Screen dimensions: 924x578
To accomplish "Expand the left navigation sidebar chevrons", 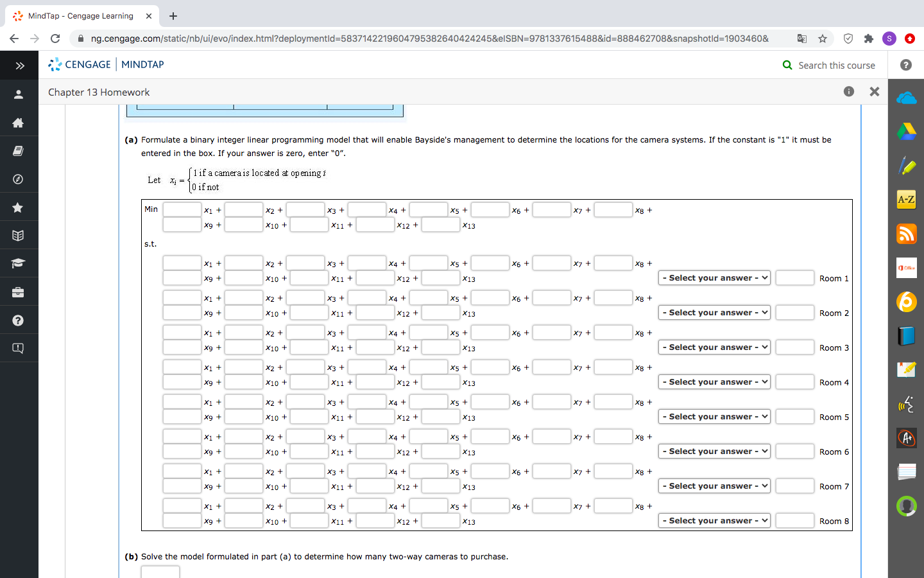I will point(19,66).
